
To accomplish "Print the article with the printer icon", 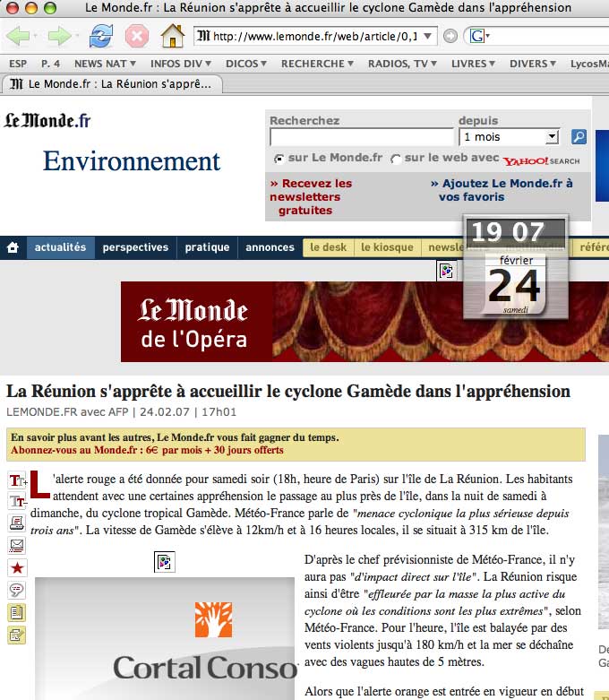I will 17,523.
